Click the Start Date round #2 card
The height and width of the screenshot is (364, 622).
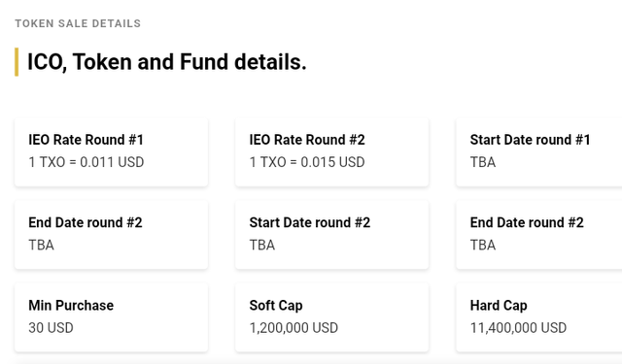coord(332,235)
